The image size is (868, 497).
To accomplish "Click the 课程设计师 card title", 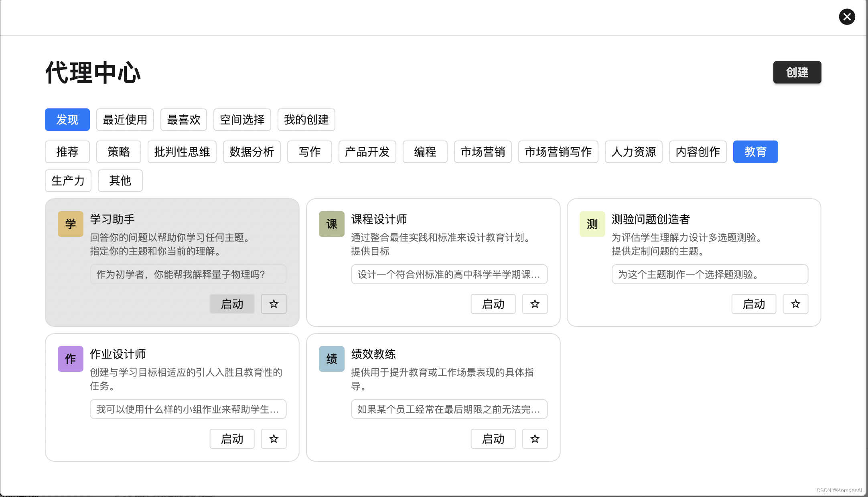I will coord(379,219).
